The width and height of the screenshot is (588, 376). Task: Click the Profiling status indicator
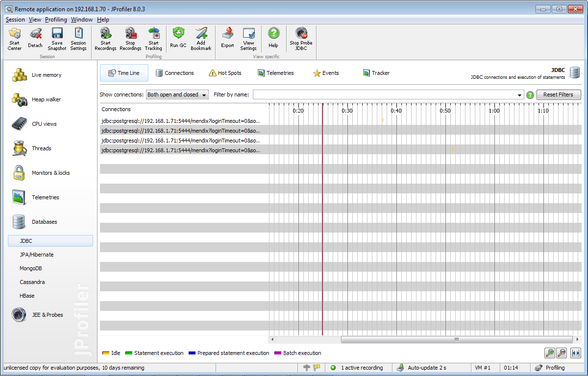point(550,368)
